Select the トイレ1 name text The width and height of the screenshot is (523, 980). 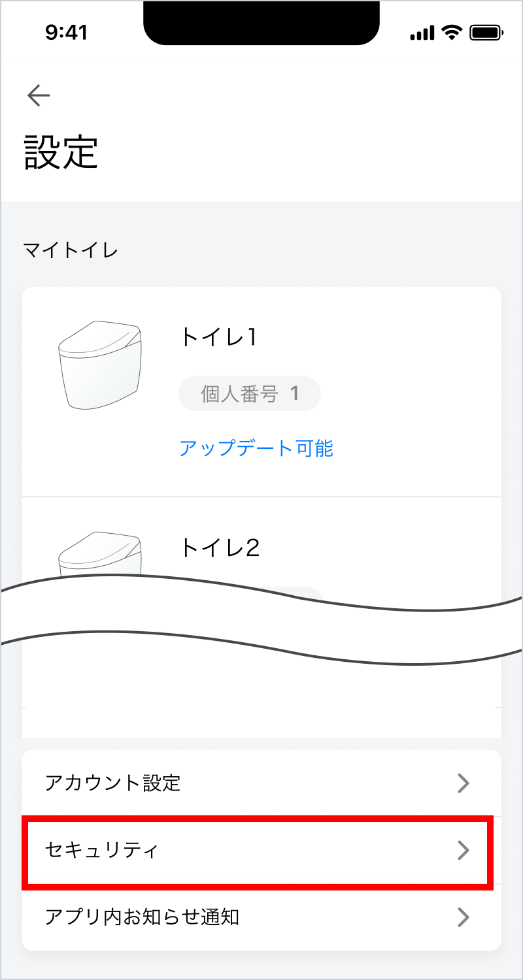click(219, 337)
